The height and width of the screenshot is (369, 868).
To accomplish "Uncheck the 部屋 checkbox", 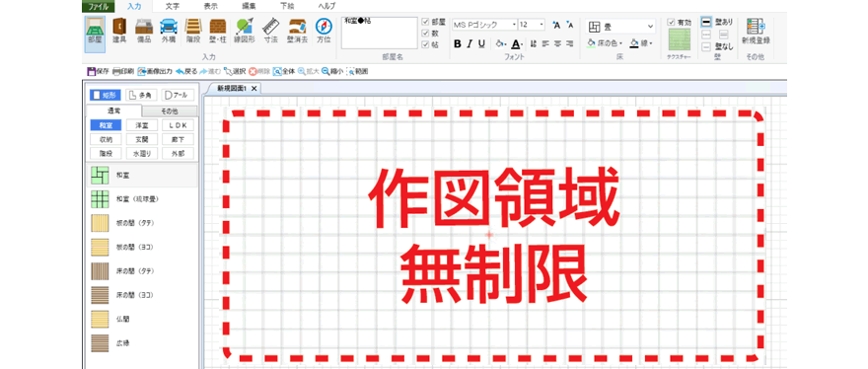I will click(425, 22).
